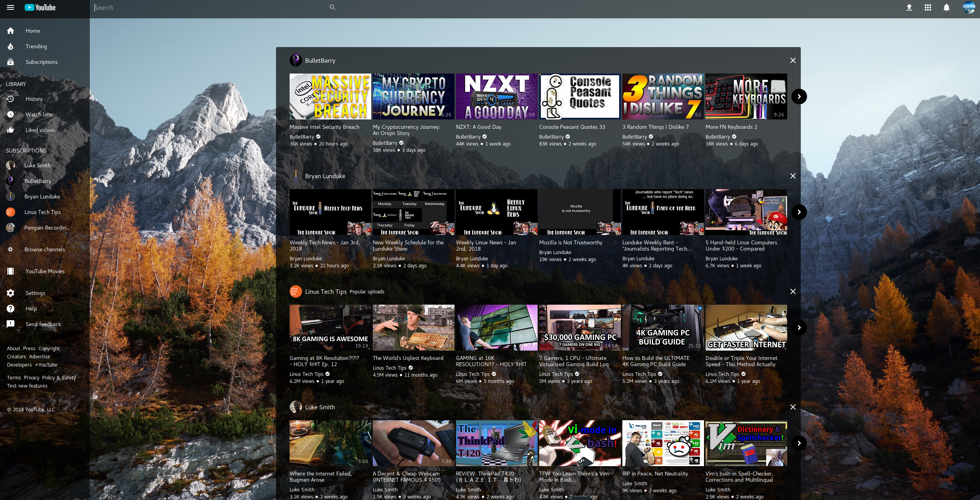Open Trending in the sidebar
The image size is (980, 500).
click(45, 46)
